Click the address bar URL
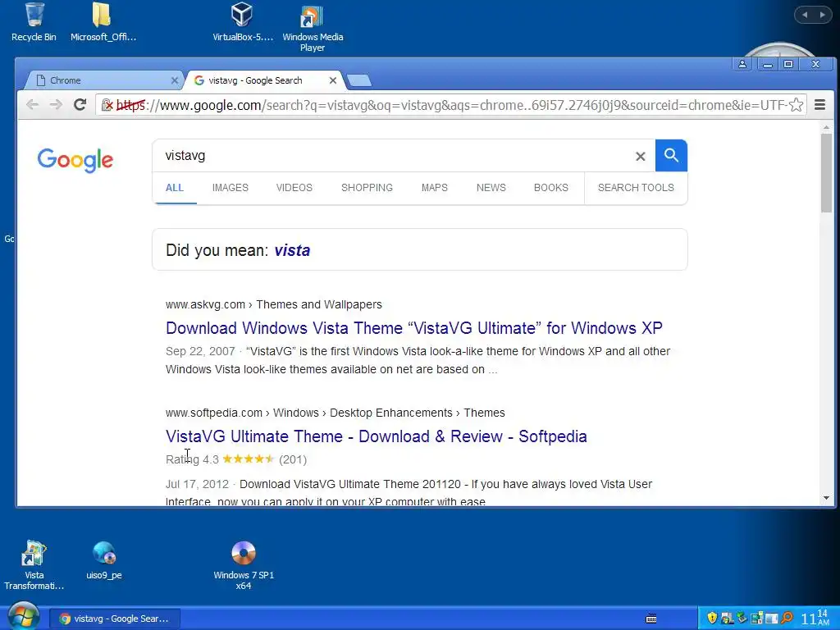 tap(452, 105)
